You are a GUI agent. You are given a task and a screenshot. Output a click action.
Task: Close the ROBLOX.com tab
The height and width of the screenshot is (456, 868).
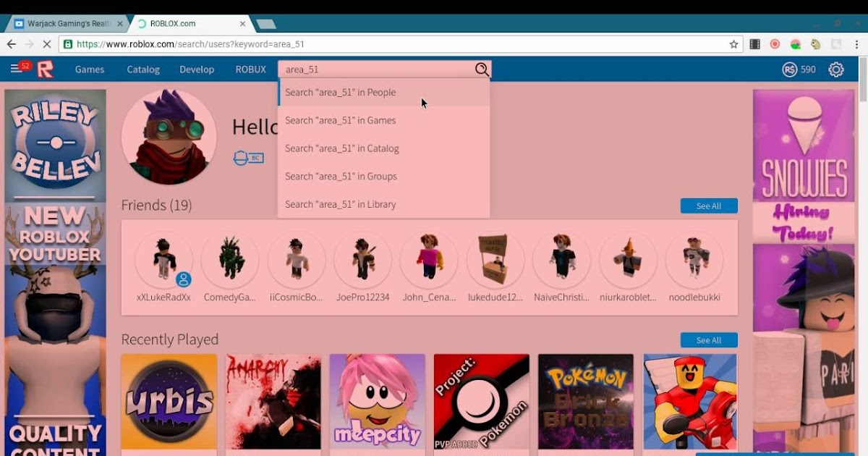pyautogui.click(x=243, y=24)
